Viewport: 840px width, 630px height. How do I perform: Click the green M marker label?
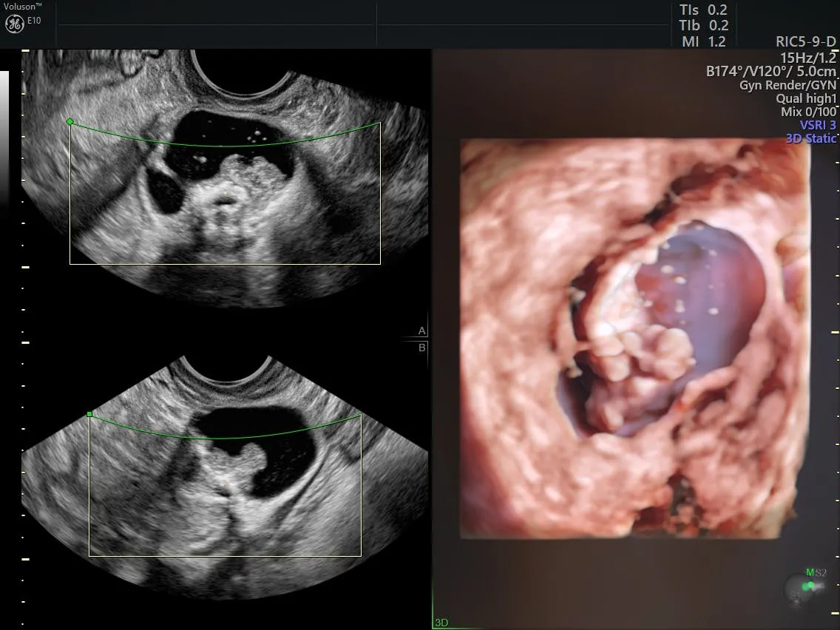(x=810, y=572)
